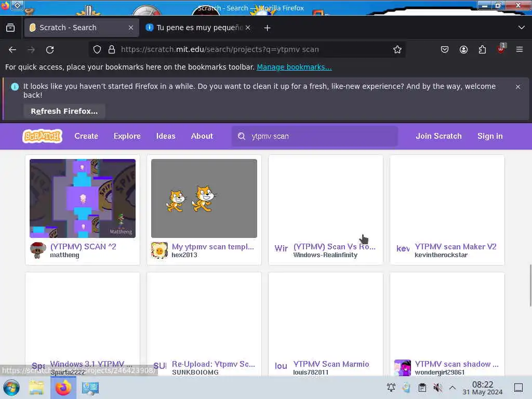The height and width of the screenshot is (399, 532).
Task: Open the extensions puzzle icon
Action: [482, 49]
